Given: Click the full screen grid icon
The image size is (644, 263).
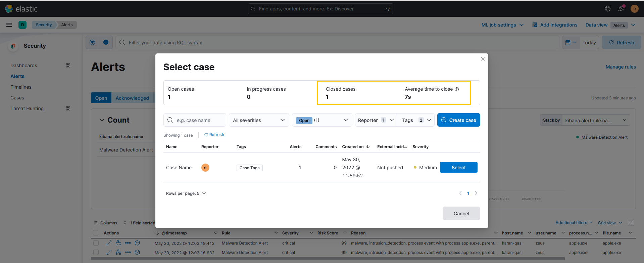Looking at the screenshot, I should pos(631,223).
